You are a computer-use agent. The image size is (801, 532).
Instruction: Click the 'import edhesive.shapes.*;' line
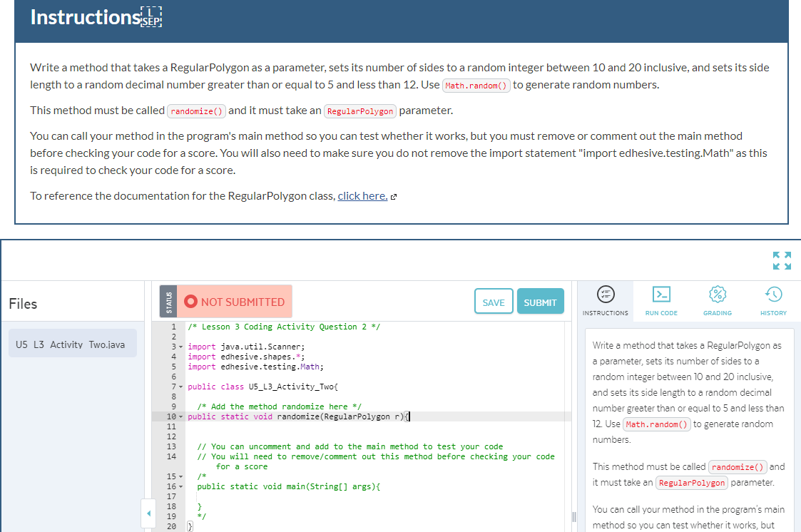pyautogui.click(x=245, y=357)
